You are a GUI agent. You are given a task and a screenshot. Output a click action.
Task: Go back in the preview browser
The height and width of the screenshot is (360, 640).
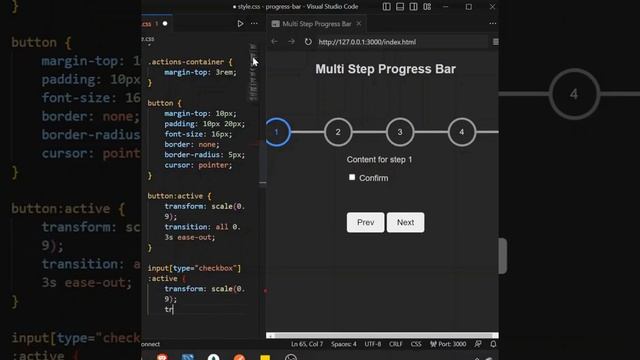(x=274, y=42)
